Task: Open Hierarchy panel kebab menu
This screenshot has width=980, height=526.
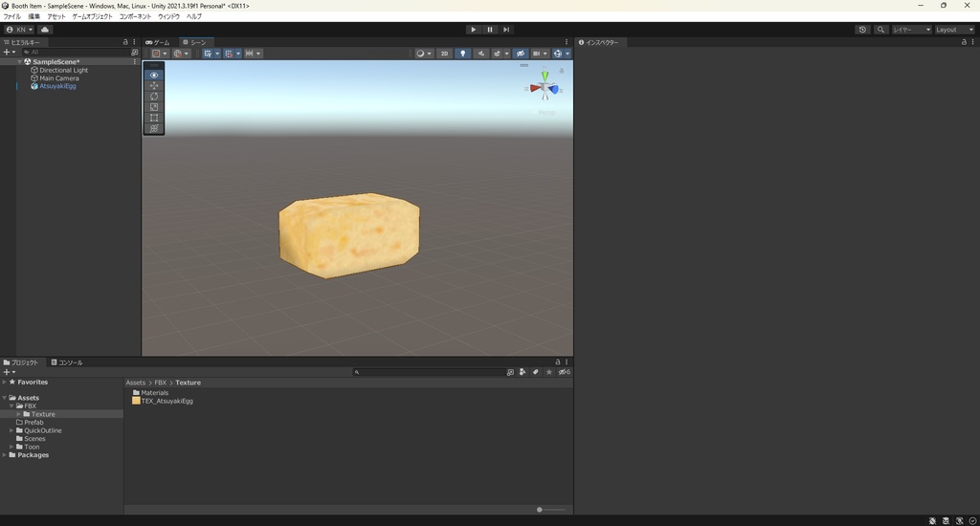Action: 134,42
